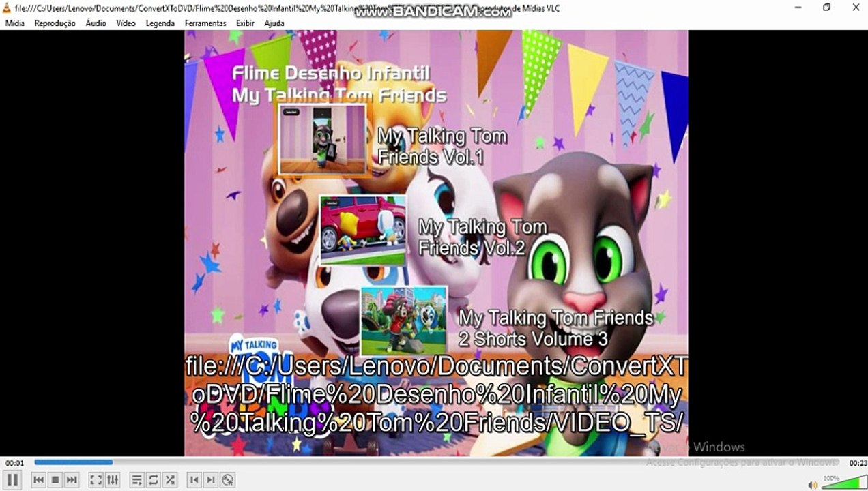The image size is (868, 491).
Task: Open the Legenda menu
Action: click(x=160, y=23)
